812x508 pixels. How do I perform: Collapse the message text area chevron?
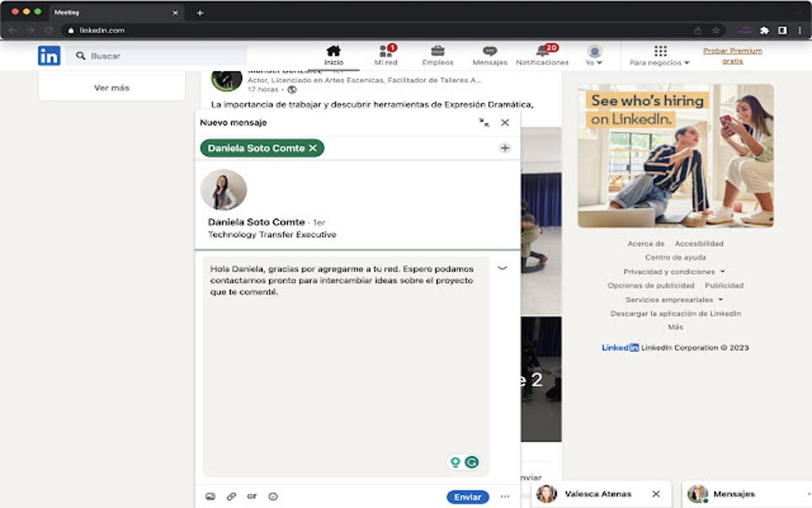[x=502, y=268]
